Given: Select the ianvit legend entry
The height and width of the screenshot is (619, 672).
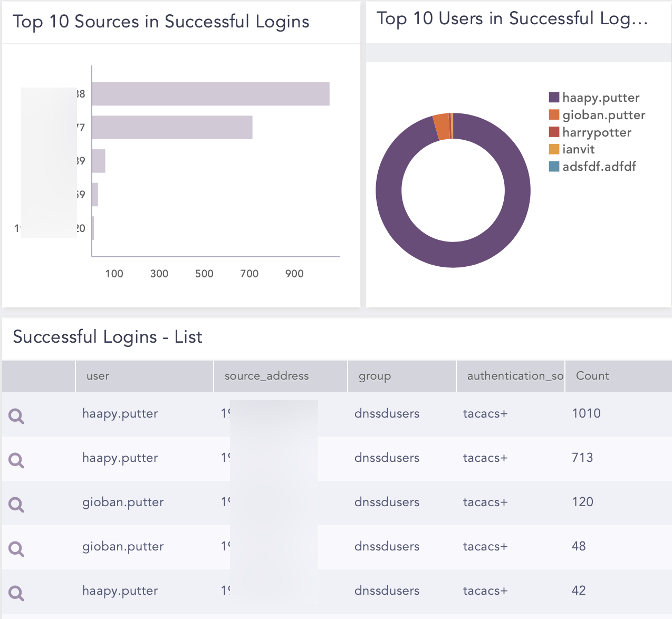Looking at the screenshot, I should tap(578, 149).
